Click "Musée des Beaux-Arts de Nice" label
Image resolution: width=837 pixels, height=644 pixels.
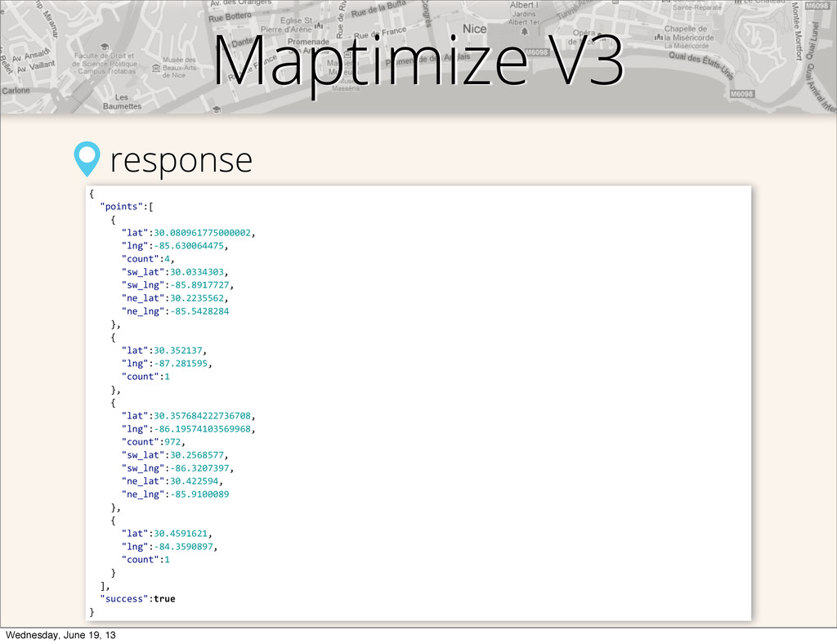point(179,68)
